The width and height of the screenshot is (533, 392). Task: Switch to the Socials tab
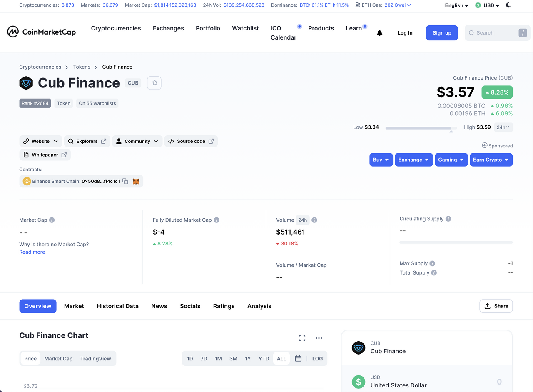tap(190, 306)
